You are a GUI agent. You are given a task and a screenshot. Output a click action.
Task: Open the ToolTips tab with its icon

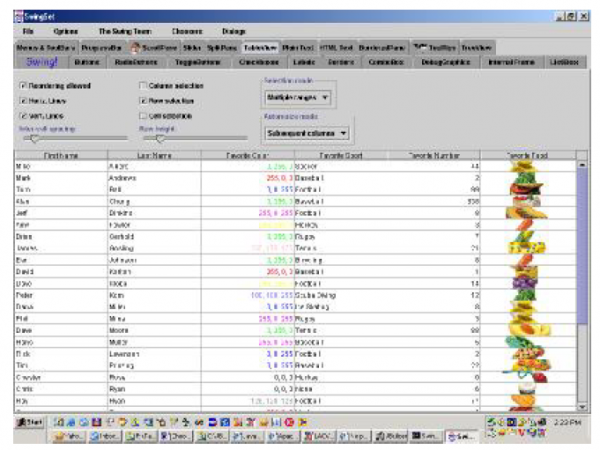click(436, 47)
